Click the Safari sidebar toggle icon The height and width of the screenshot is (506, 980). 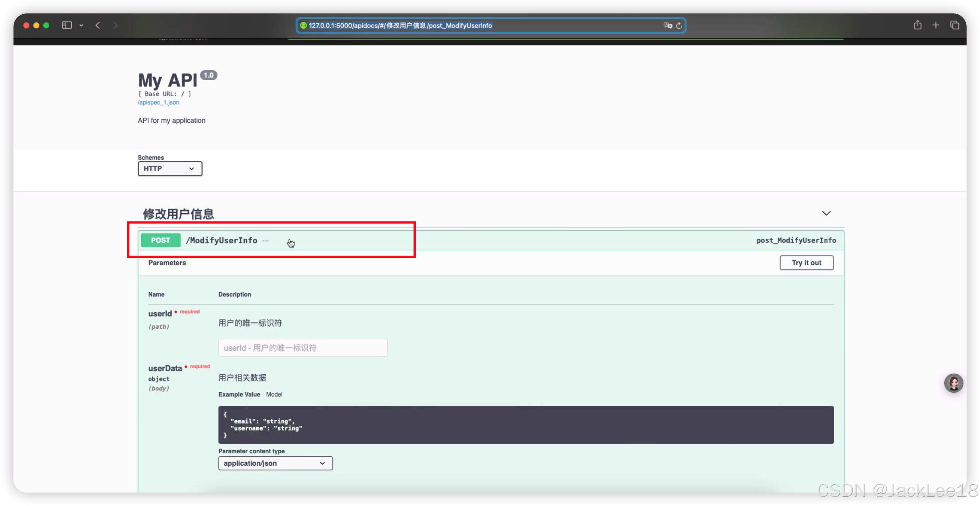coord(67,25)
